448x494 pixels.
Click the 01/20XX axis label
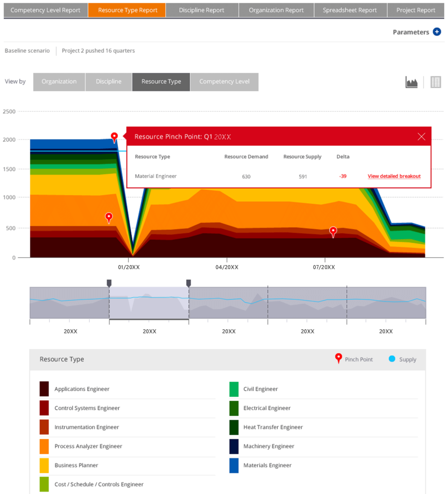tap(129, 267)
